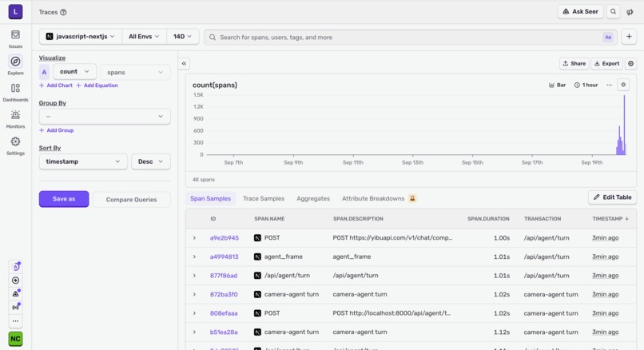Click the Share button

coord(574,63)
